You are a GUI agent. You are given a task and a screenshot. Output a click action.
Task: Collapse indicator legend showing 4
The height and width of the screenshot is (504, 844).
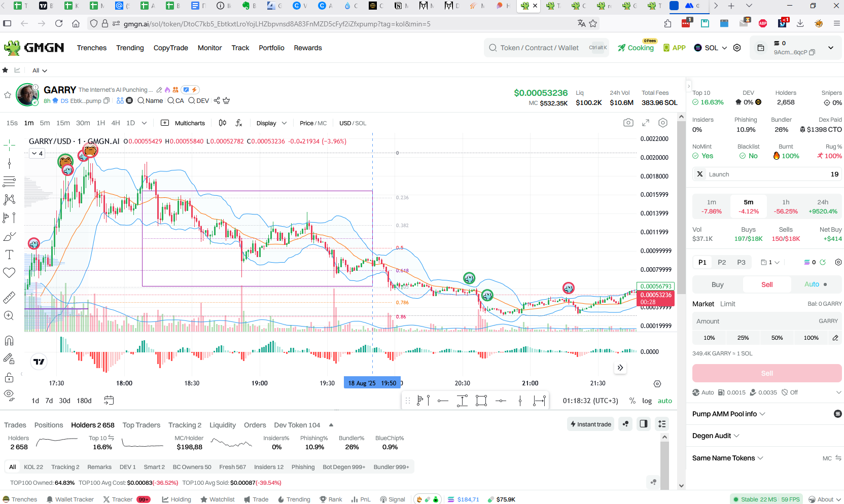click(x=37, y=153)
